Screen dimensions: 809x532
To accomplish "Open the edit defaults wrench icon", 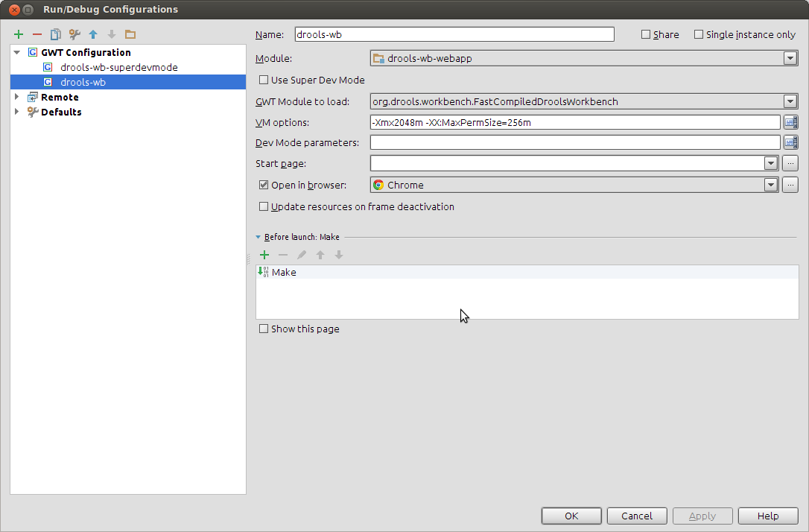I will pyautogui.click(x=74, y=34).
